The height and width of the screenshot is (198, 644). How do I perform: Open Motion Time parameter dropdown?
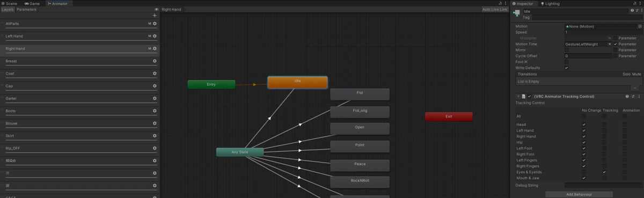pyautogui.click(x=588, y=44)
